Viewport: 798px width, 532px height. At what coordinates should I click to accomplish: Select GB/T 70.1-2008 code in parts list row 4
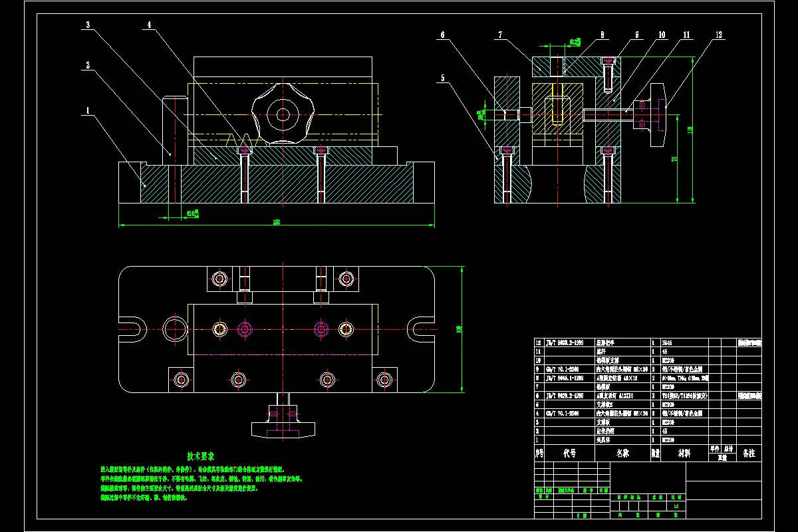click(563, 413)
